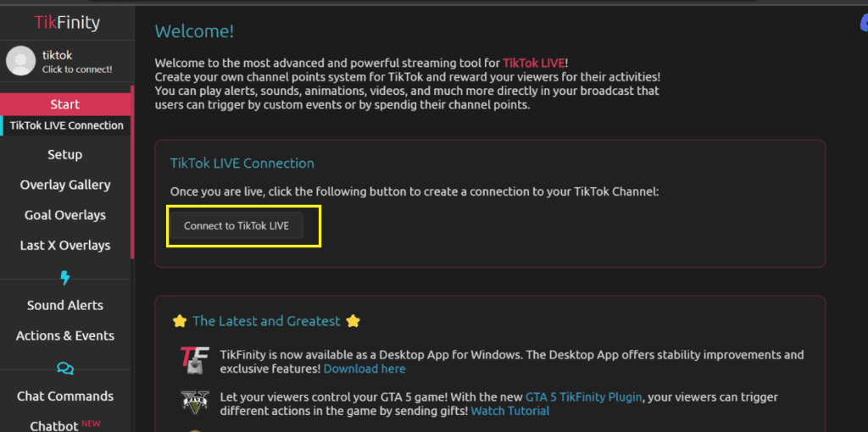Click the TikFinity logo
Screen dimensions: 868x432
67,23
